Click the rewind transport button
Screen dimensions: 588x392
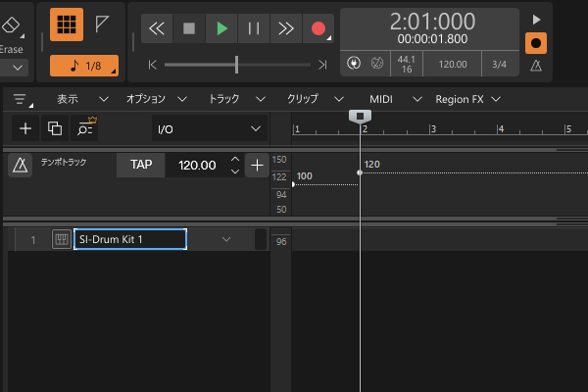pos(157,28)
